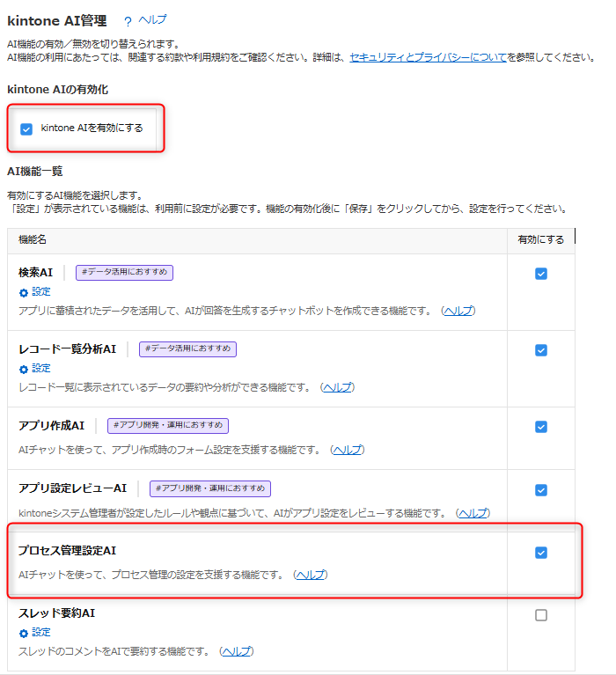Click #データ活用におすすめ tag next to 検索AI
The height and width of the screenshot is (675, 616).
124,273
